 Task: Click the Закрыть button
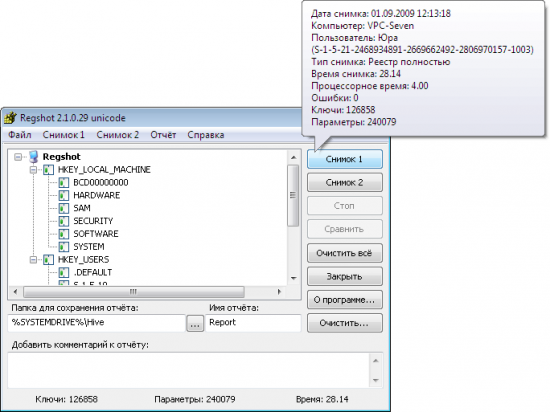coord(345,277)
